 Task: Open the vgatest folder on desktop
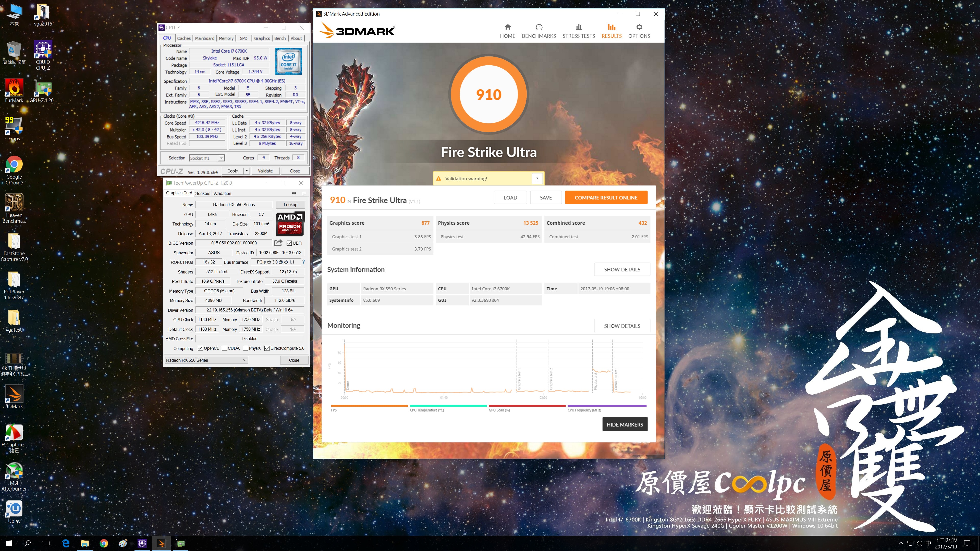tap(14, 321)
